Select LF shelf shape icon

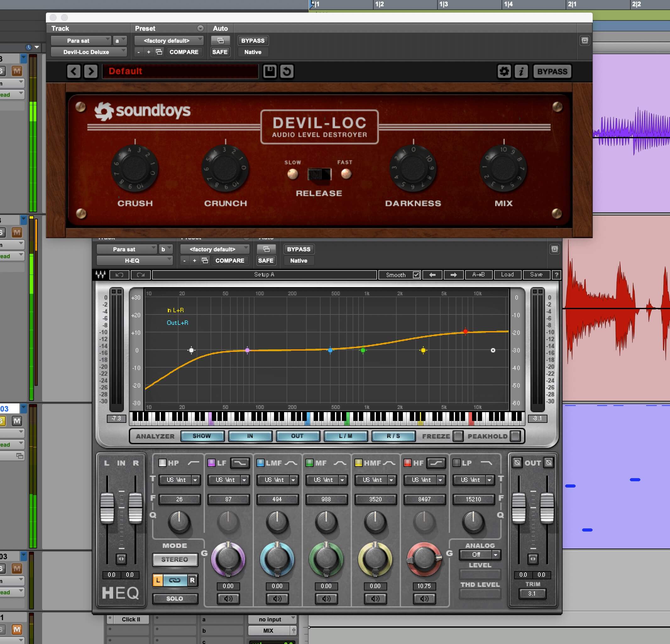pos(240,463)
